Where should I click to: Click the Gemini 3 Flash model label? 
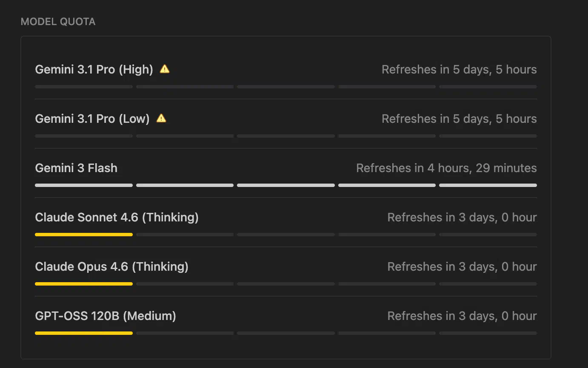pyautogui.click(x=76, y=168)
